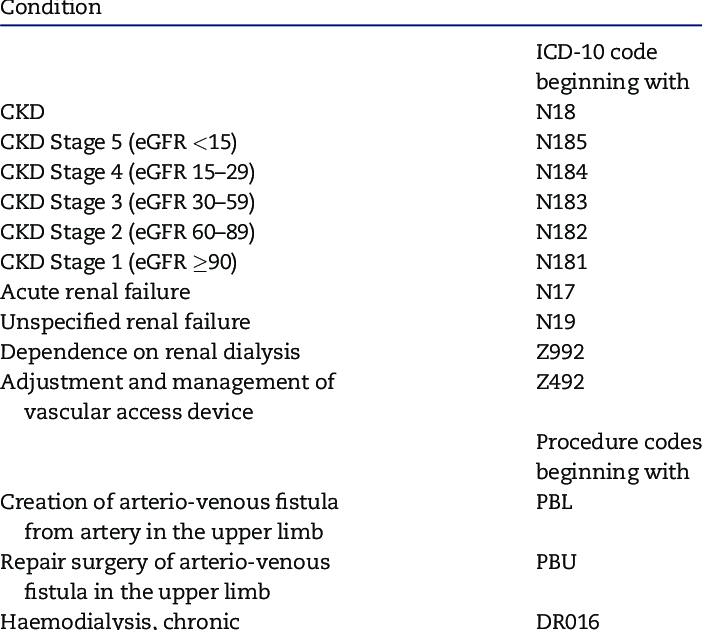Click the CKD Stage 5 row label
Viewport: 702px width, 630px height.
[x=118, y=142]
